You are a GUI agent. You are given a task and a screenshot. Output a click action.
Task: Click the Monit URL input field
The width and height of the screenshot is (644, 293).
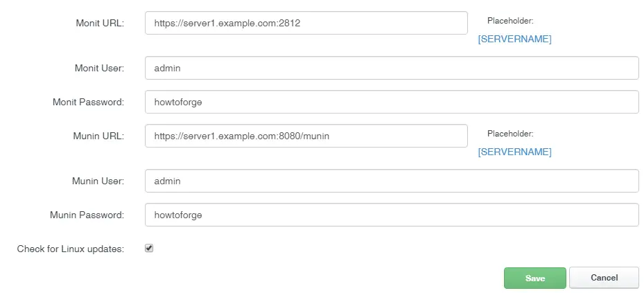(306, 23)
